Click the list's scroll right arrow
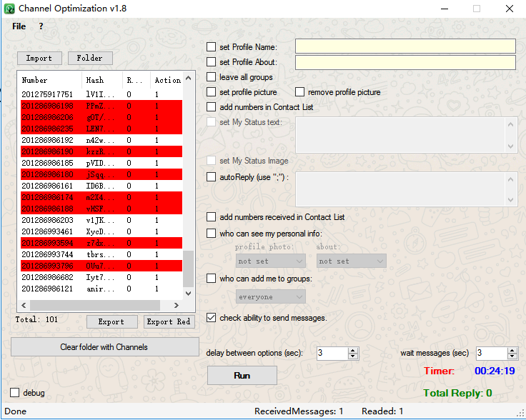 (x=176, y=305)
